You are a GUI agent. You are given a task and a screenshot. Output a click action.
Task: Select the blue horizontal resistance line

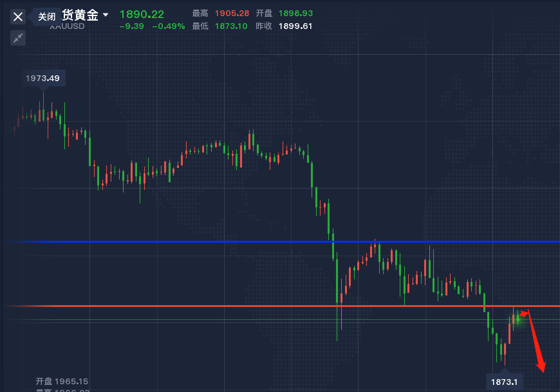(193, 241)
